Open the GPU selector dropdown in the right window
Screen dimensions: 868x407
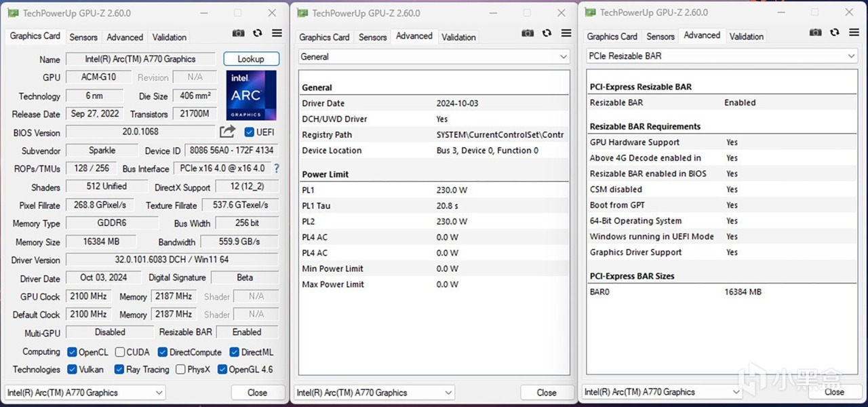point(663,392)
